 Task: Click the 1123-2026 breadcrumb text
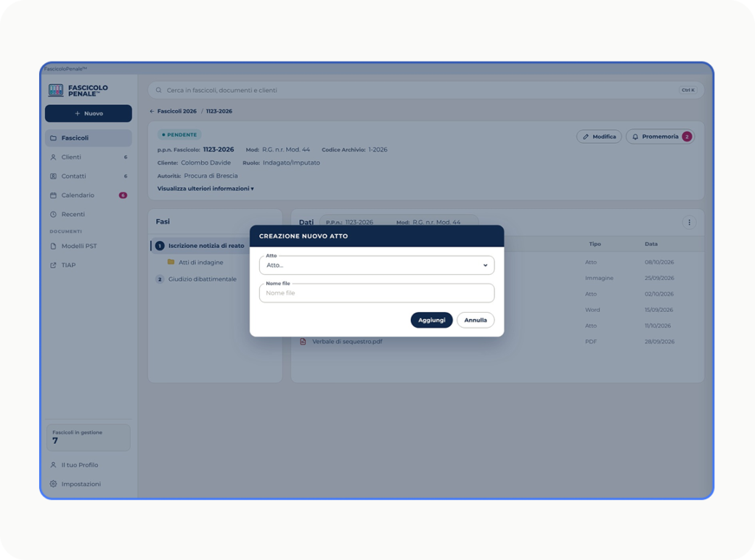point(219,111)
